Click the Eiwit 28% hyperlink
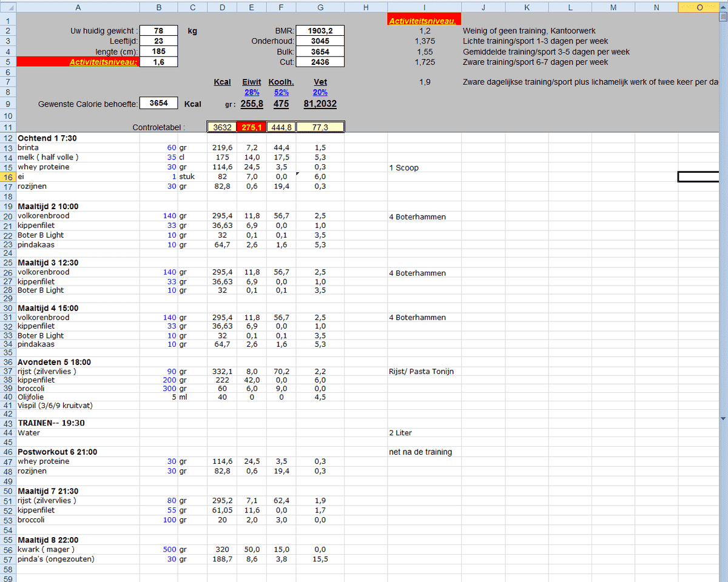Viewport: 728px width, 582px height. [251, 92]
